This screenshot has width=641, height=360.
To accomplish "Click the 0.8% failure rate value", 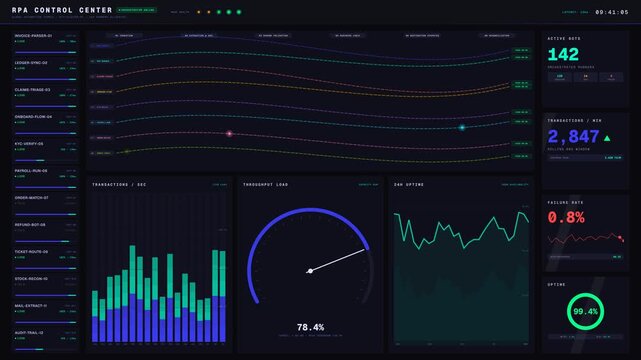I will pos(566,217).
